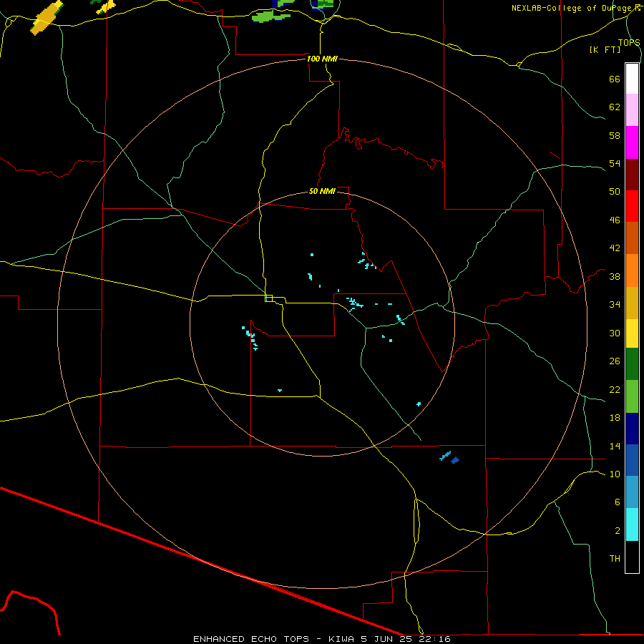
Task: Click the light pink legend swatch
Action: click(x=632, y=110)
